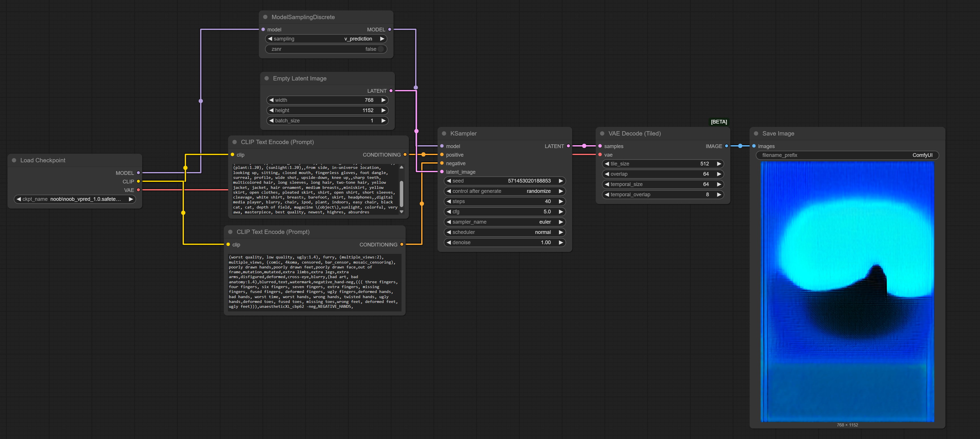
Task: Click the CLIP output port on Load Checkpoint
Action: (138, 182)
